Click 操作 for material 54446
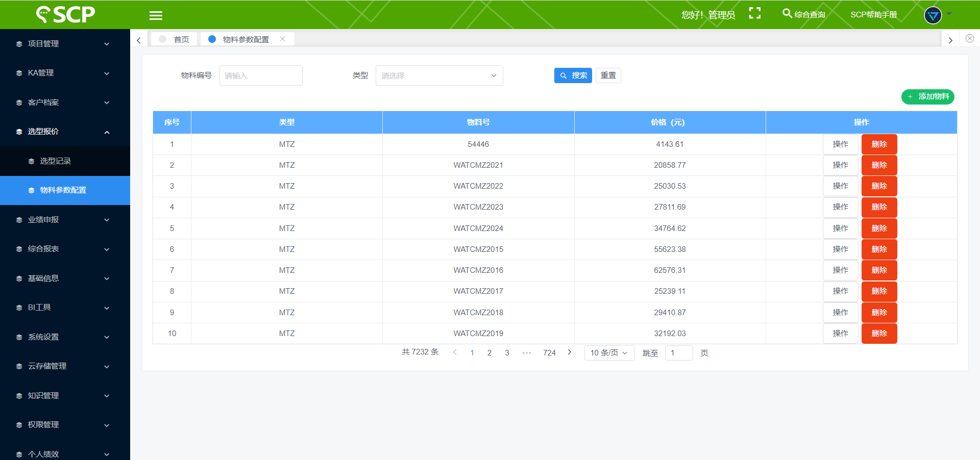Viewport: 980px width, 460px height. point(840,144)
